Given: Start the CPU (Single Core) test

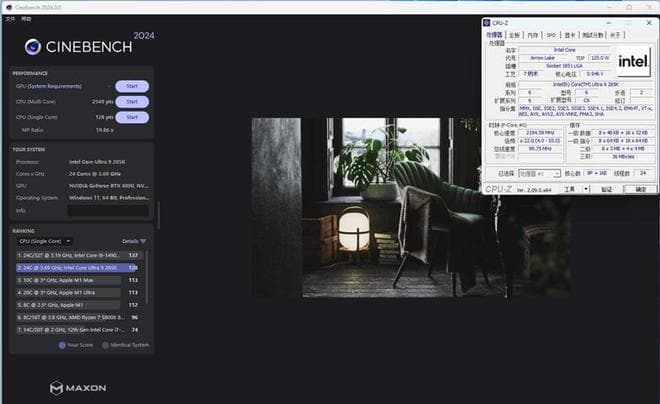Looking at the screenshot, I should point(131,117).
